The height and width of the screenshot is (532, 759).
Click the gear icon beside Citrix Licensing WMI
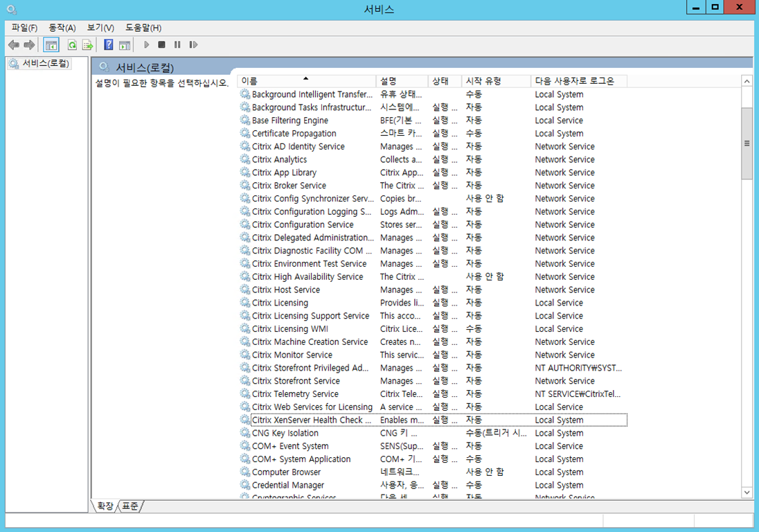coord(245,328)
